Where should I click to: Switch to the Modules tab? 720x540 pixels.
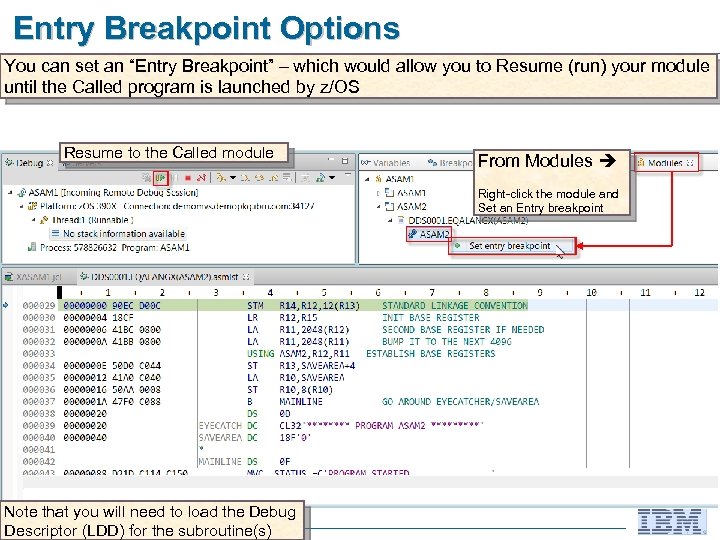pyautogui.click(x=664, y=163)
